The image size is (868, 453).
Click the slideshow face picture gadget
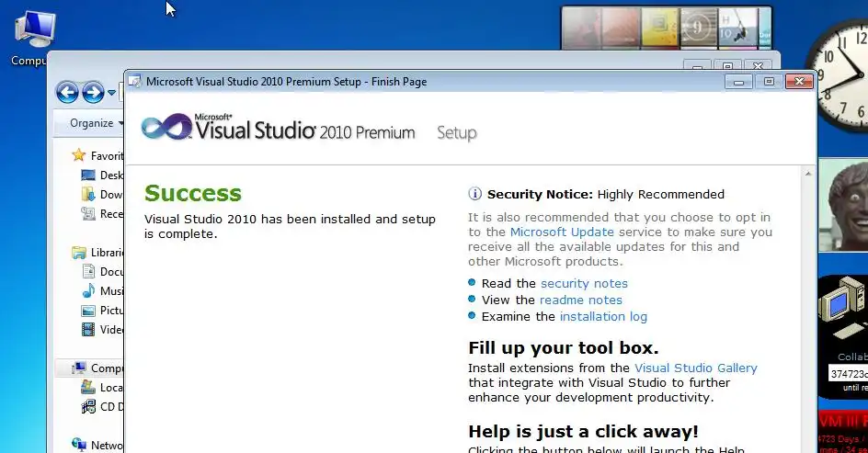843,205
